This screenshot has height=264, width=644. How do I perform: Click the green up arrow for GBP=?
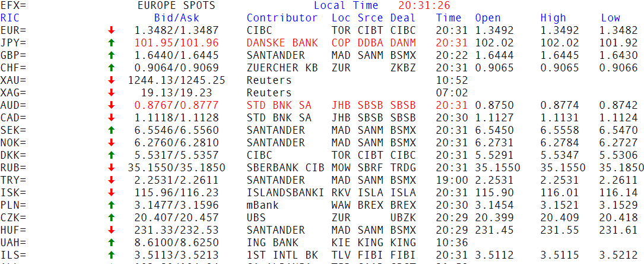pyautogui.click(x=112, y=55)
